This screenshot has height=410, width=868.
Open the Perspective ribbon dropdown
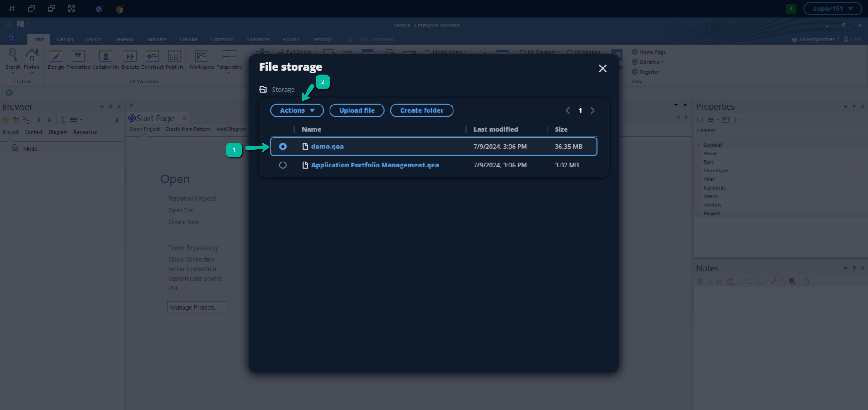(229, 61)
